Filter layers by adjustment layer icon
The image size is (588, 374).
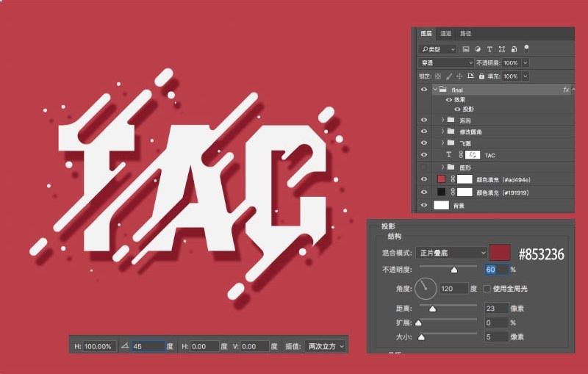tap(478, 49)
